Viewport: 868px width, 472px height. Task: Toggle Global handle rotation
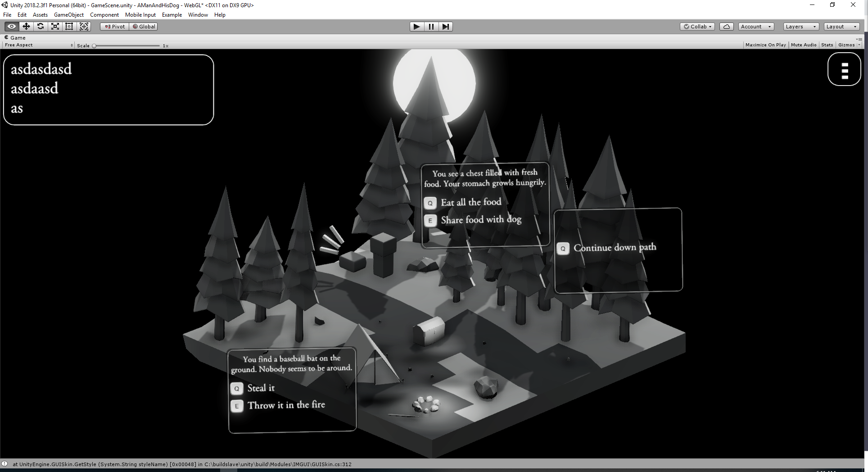[144, 27]
